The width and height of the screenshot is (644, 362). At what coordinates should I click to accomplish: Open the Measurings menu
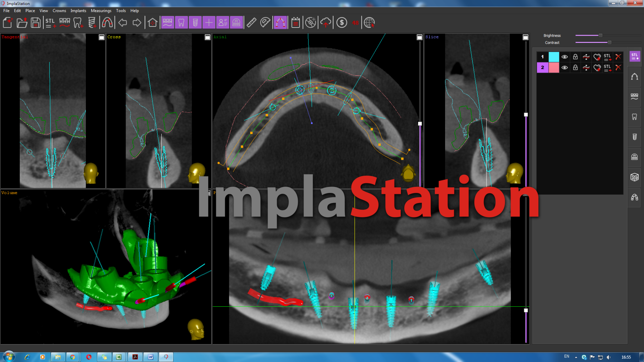101,11
